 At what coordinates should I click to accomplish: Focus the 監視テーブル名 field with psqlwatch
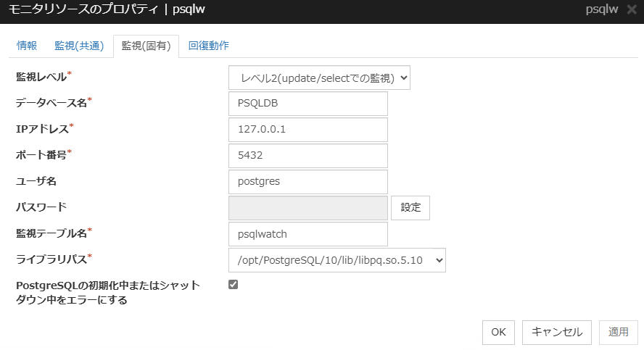pos(307,234)
